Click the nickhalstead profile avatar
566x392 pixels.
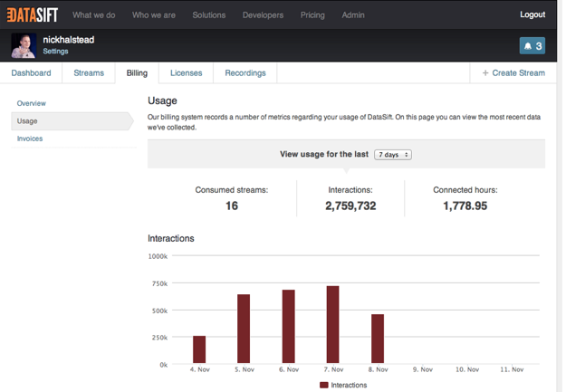click(24, 45)
